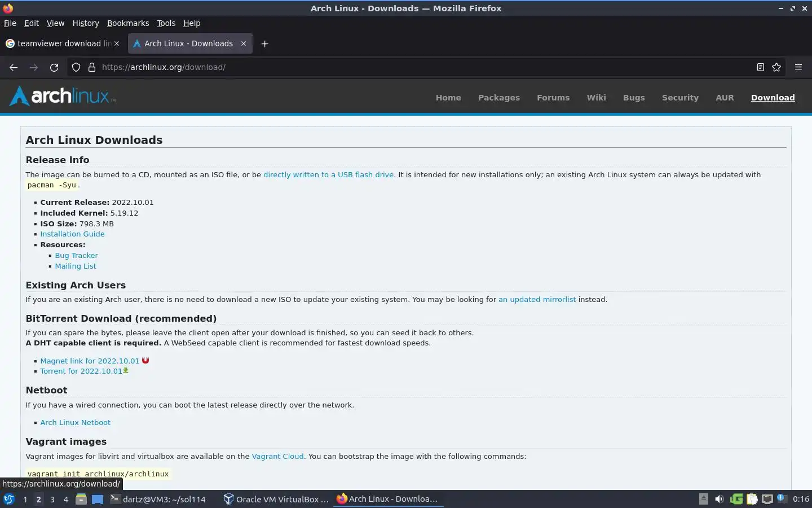
Task: Click the notification info tray icon
Action: click(782, 498)
